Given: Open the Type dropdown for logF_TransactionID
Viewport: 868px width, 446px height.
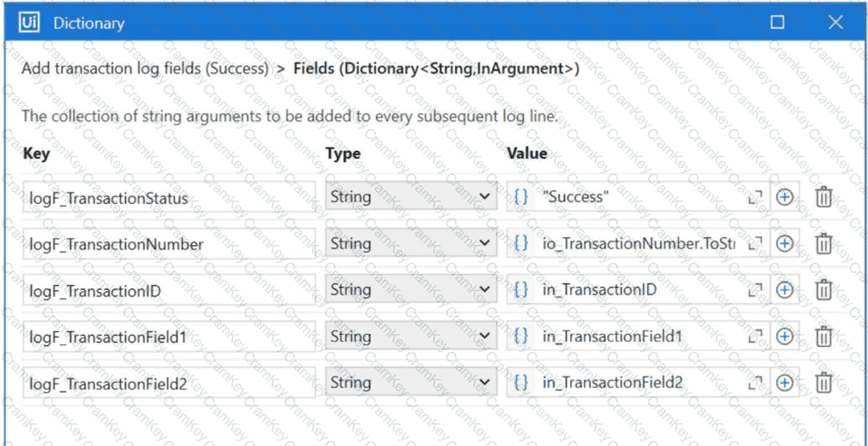Looking at the screenshot, I should (411, 290).
